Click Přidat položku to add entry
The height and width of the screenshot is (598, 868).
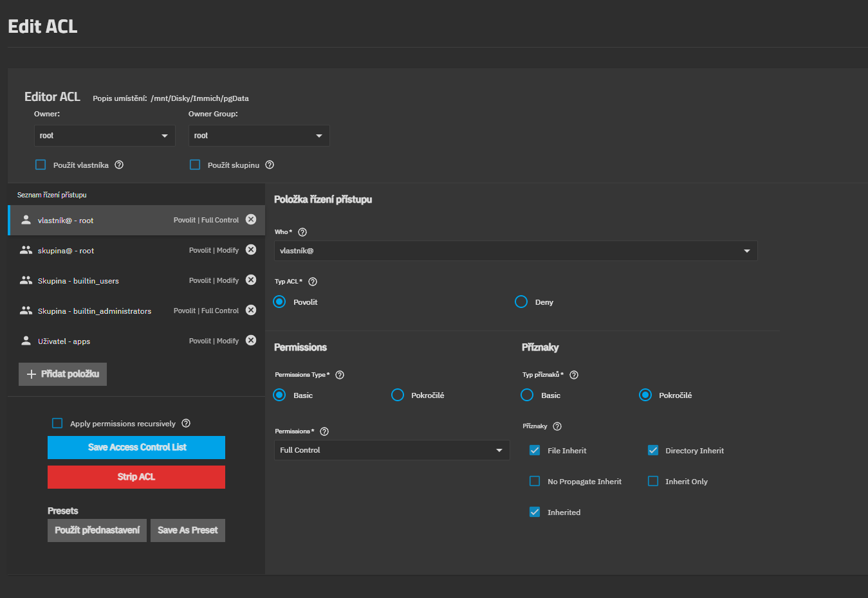click(x=63, y=374)
